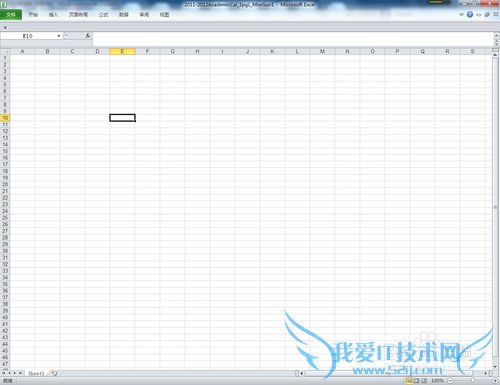Select the Sheet1 worksheet tab

[x=36, y=373]
